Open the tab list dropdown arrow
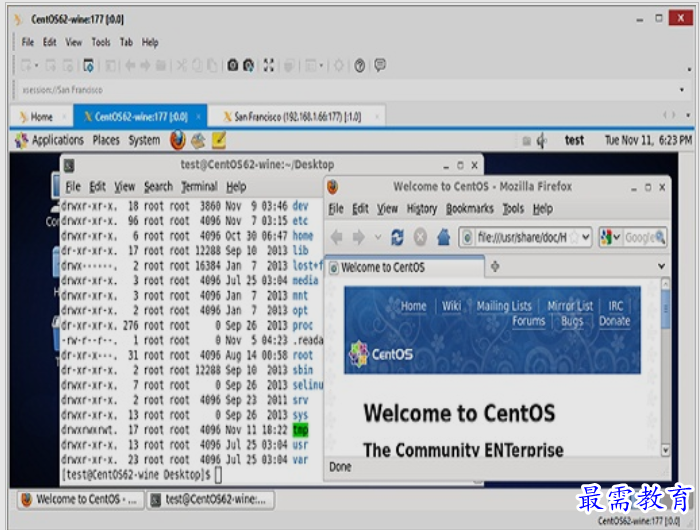700x530 pixels. coord(688,115)
